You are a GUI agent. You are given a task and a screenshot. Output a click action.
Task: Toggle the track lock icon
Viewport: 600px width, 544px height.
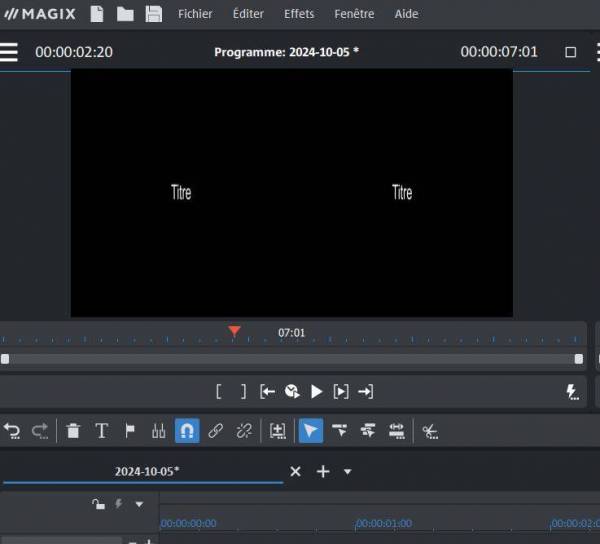pos(98,504)
